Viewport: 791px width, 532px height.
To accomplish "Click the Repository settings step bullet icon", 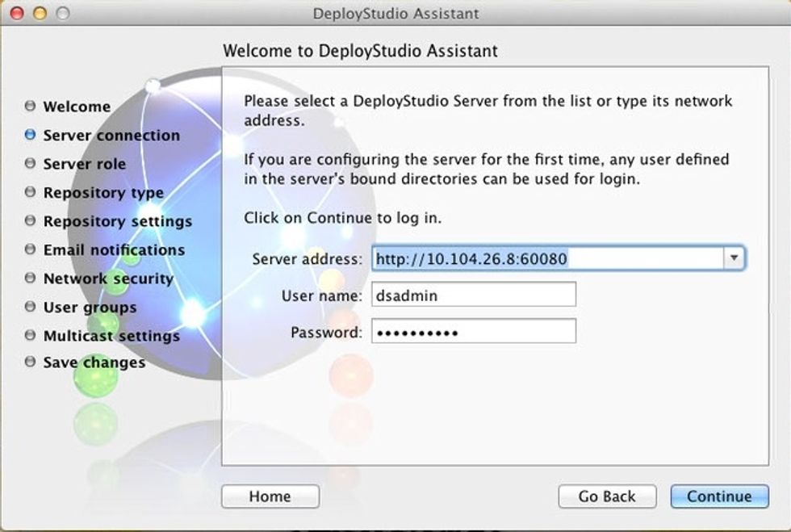I will pyautogui.click(x=31, y=220).
